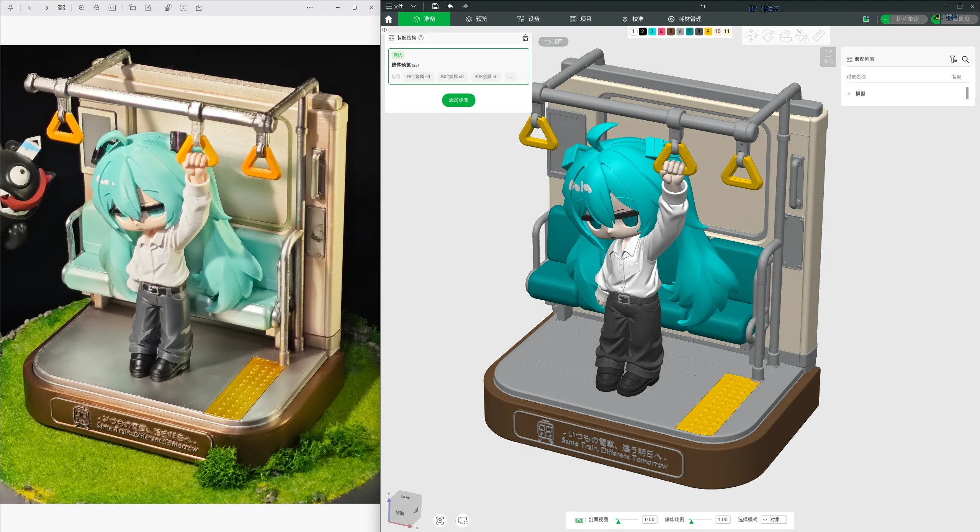Click the 剖面视图 slider handle

pos(618,521)
